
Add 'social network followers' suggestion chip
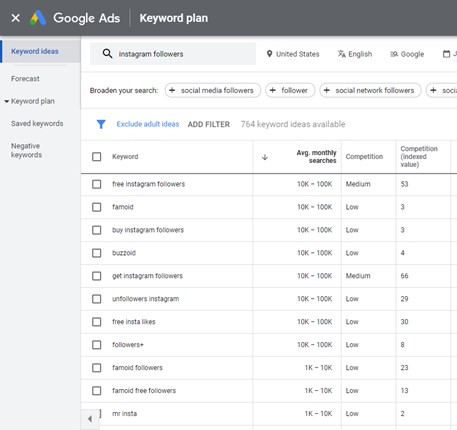click(x=370, y=90)
